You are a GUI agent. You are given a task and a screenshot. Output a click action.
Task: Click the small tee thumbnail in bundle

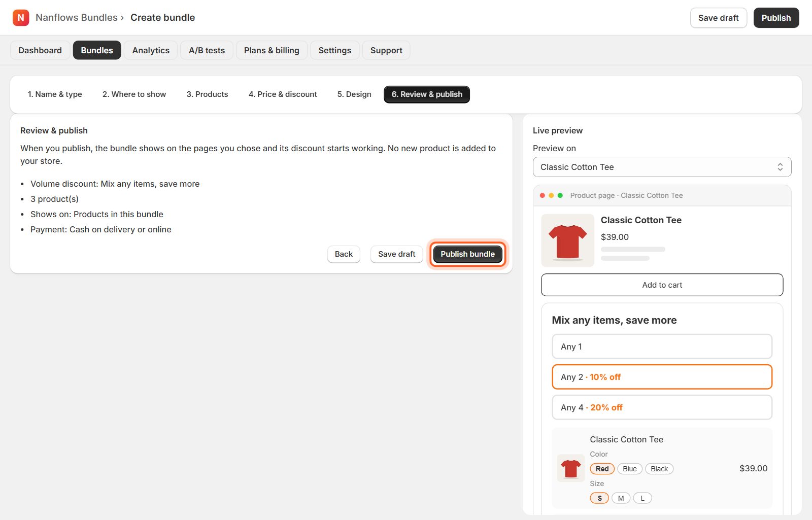click(571, 468)
